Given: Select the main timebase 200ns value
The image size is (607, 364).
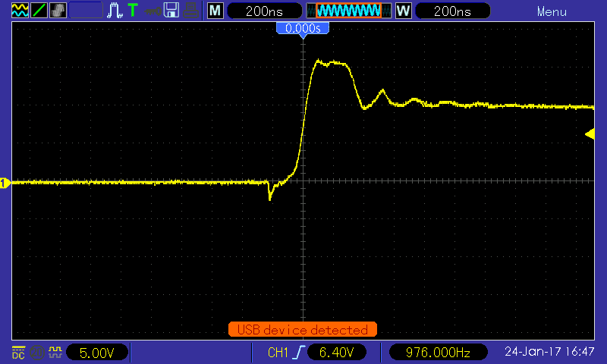Looking at the screenshot, I should pyautogui.click(x=264, y=11).
